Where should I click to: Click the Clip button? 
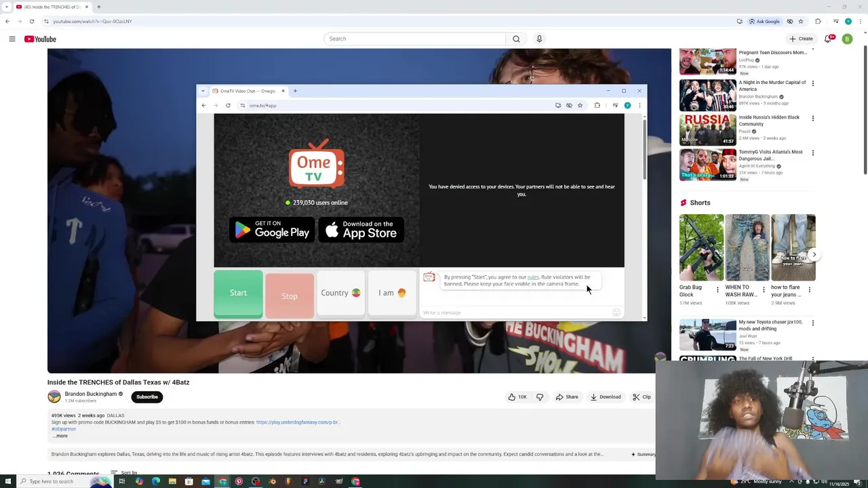642,396
